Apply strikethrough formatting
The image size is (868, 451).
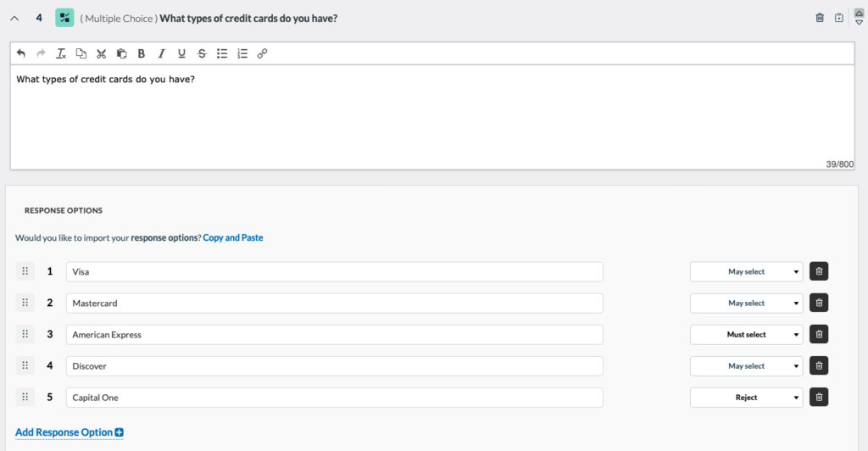202,53
